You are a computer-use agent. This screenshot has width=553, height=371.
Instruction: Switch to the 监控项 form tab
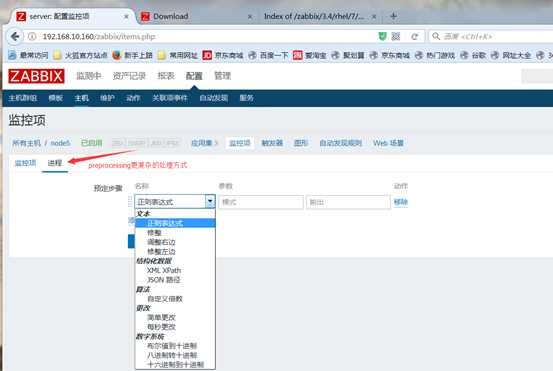tap(25, 163)
